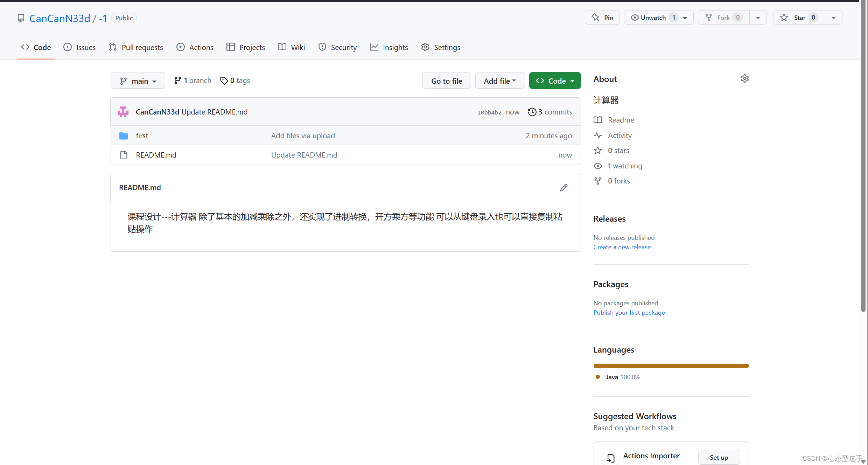Open the About settings gear icon
Image resolution: width=868 pixels, height=465 pixels.
744,78
